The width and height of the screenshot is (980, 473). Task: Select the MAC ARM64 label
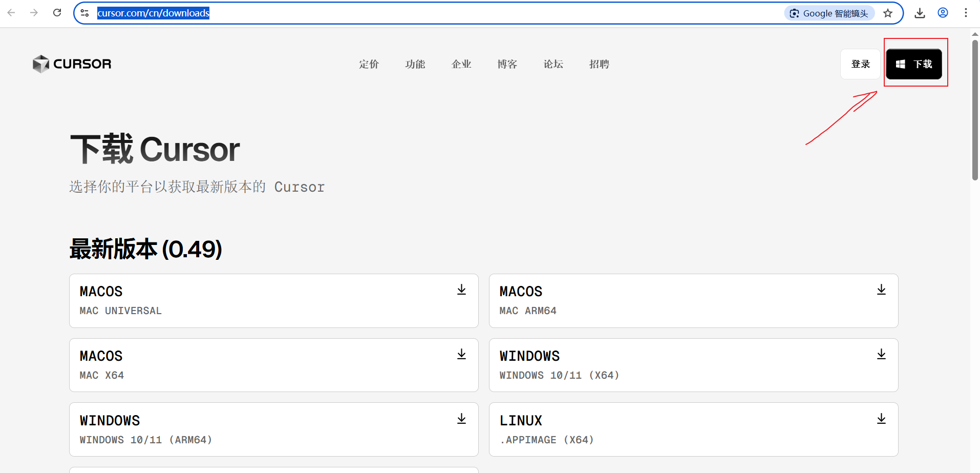tap(528, 311)
